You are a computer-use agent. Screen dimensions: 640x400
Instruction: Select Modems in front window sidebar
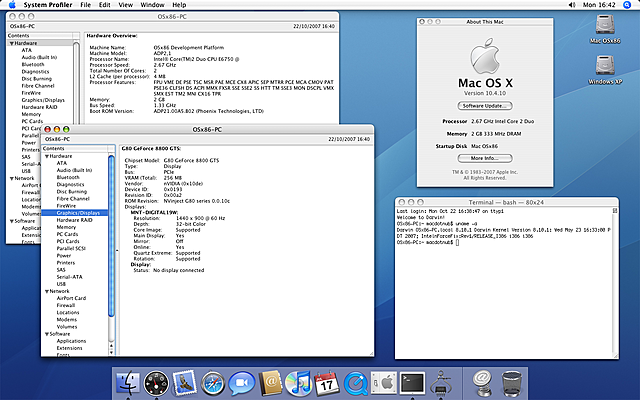tap(67, 320)
